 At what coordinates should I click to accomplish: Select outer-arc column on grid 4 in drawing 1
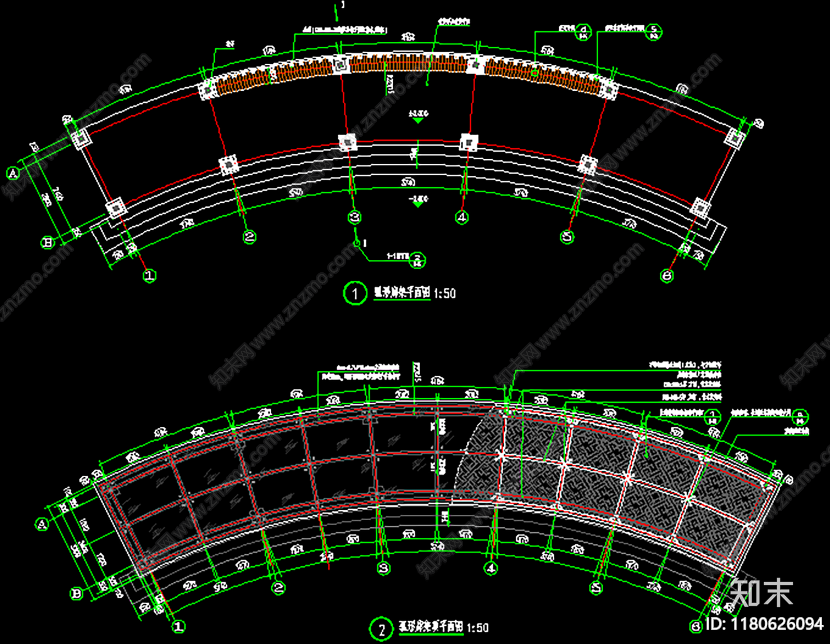[475, 65]
